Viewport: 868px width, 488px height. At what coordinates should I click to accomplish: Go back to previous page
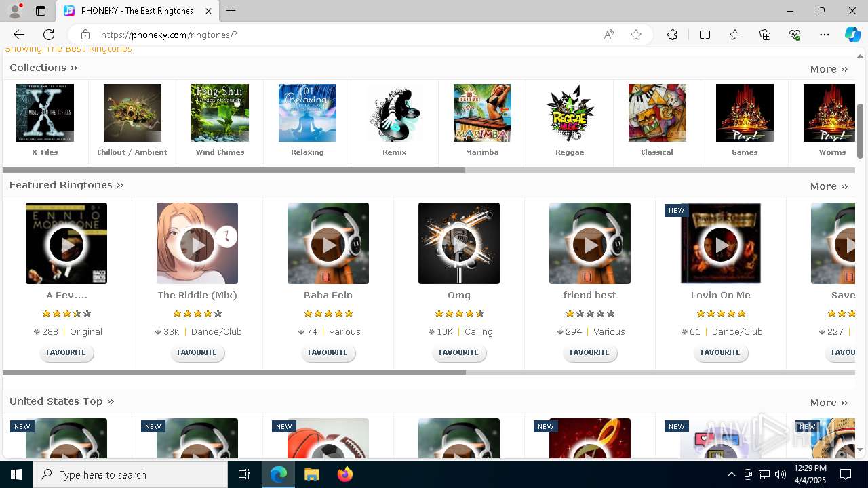coord(19,35)
